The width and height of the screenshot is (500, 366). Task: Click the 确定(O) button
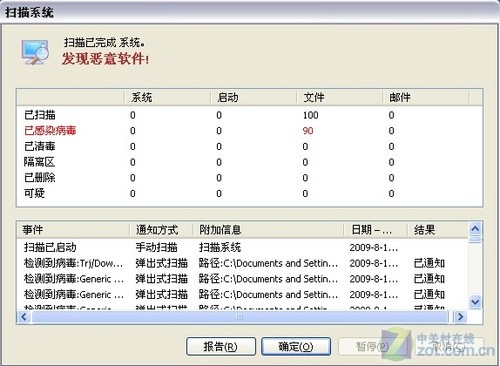(296, 346)
